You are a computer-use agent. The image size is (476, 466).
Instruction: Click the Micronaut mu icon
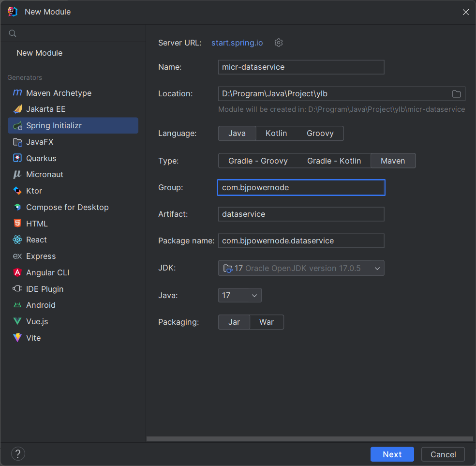[17, 174]
